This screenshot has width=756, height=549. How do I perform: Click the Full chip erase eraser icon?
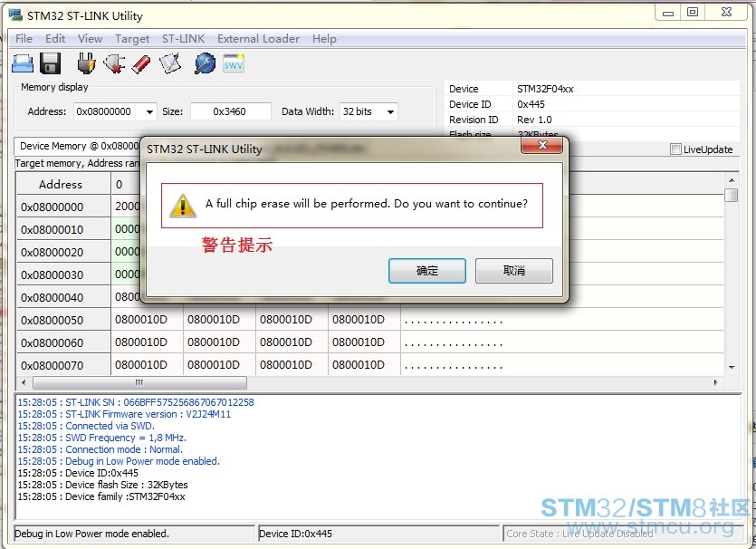[x=141, y=63]
